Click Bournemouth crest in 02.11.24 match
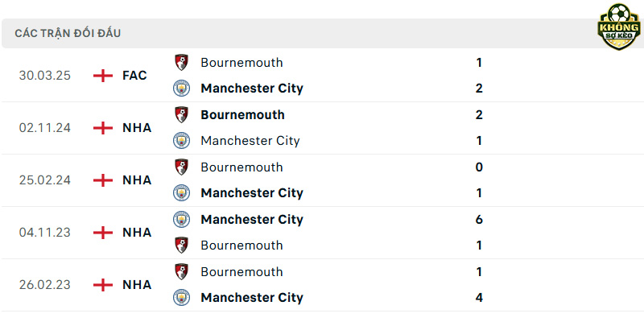Viewport: 644px width, 322px height. tap(181, 114)
